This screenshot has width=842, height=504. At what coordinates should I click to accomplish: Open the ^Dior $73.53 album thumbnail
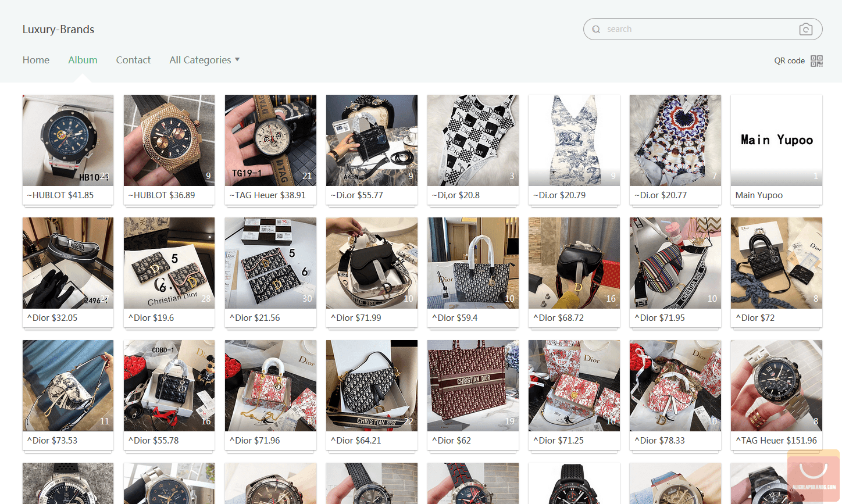(68, 385)
